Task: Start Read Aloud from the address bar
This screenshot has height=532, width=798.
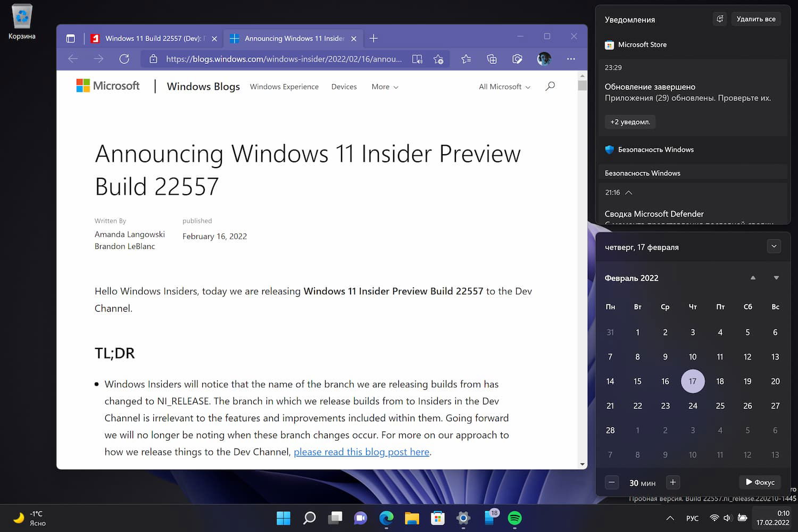Action: pos(418,59)
